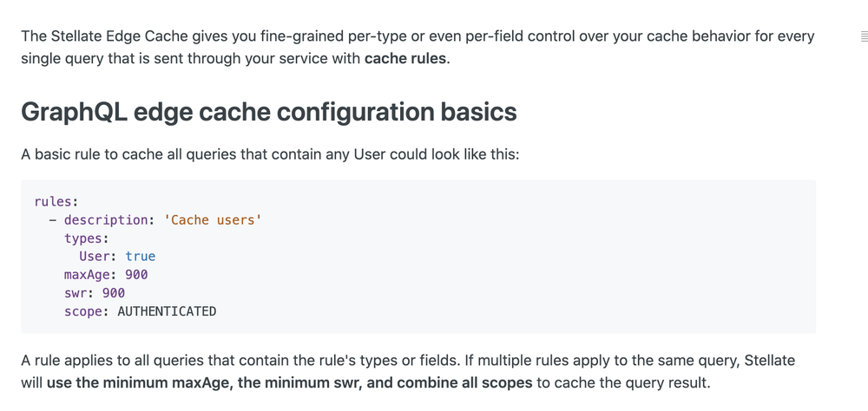
Task: Click the swr value 900
Action: click(114, 292)
